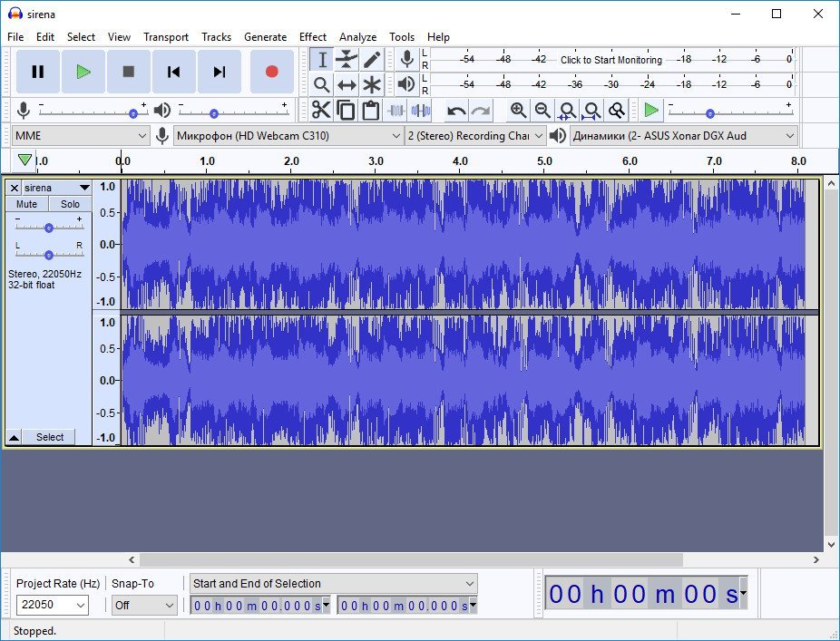Solo the sirena track

(70, 204)
